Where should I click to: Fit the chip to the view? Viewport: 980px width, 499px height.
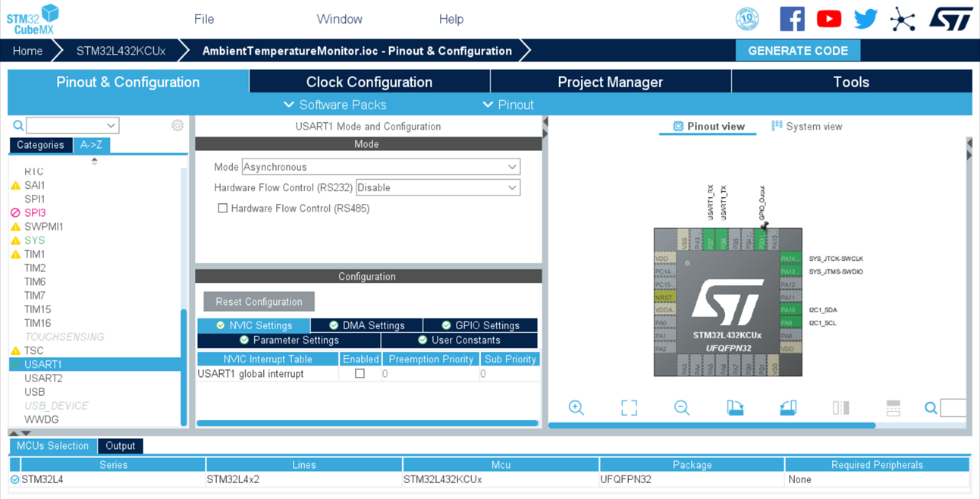click(x=629, y=408)
